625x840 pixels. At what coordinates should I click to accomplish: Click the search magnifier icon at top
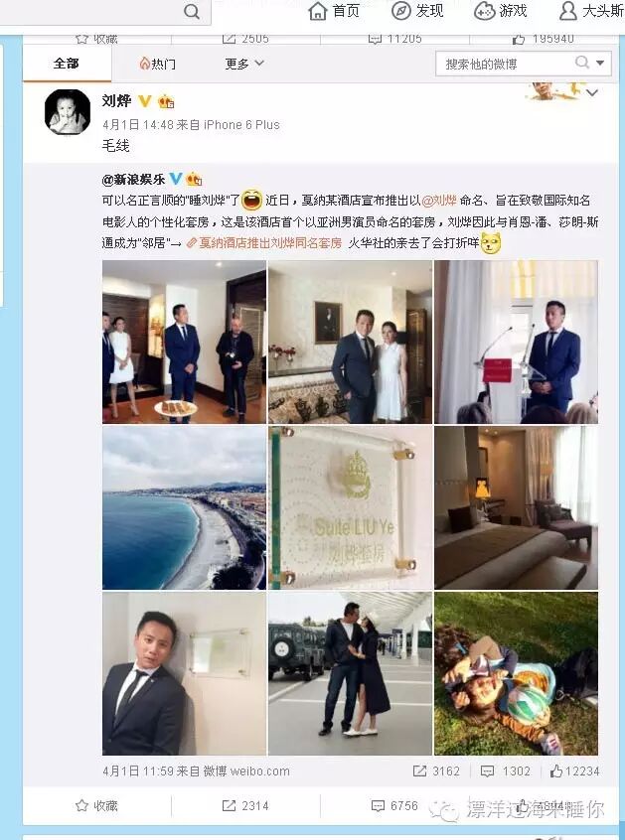[192, 11]
